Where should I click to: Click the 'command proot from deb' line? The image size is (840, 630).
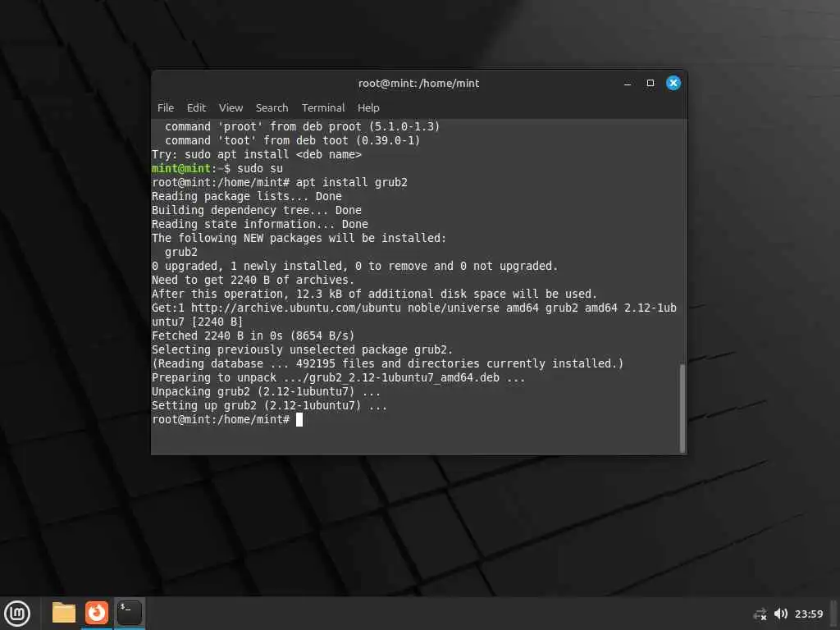pyautogui.click(x=302, y=126)
